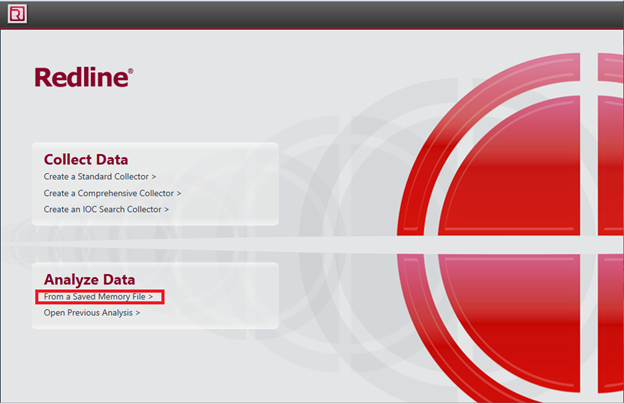Click the registered trademark symbol beside Redline
Screen dimensions: 624x404
(x=130, y=71)
